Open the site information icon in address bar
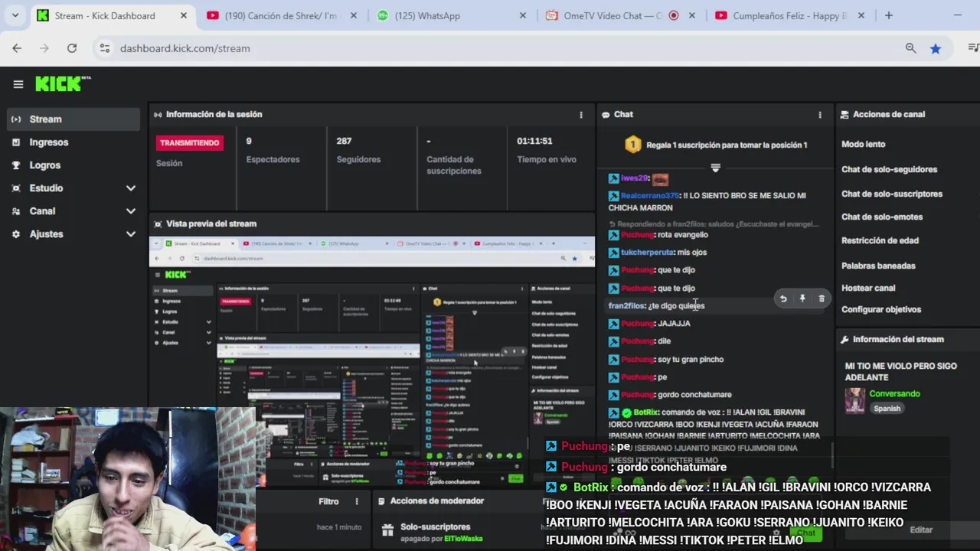This screenshot has width=980, height=551. click(x=105, y=48)
